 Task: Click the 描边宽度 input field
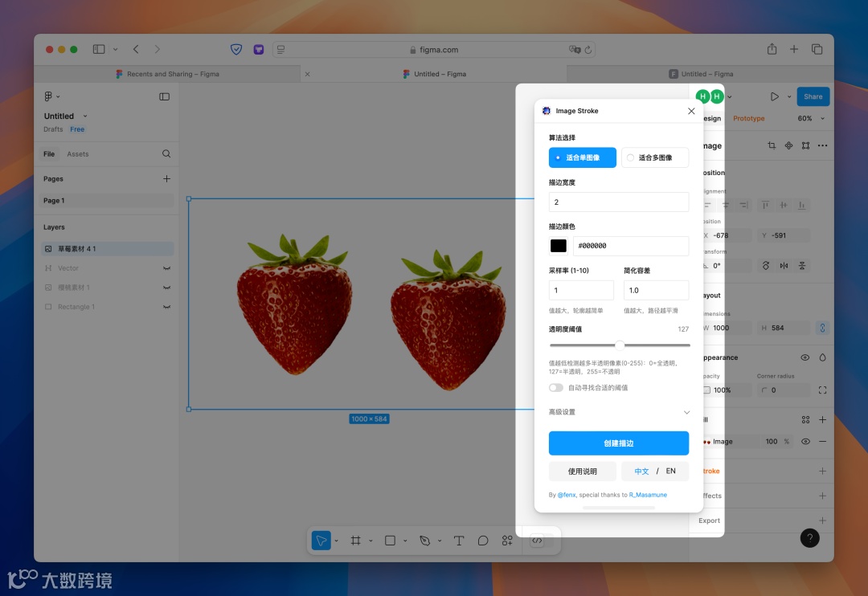(x=618, y=202)
